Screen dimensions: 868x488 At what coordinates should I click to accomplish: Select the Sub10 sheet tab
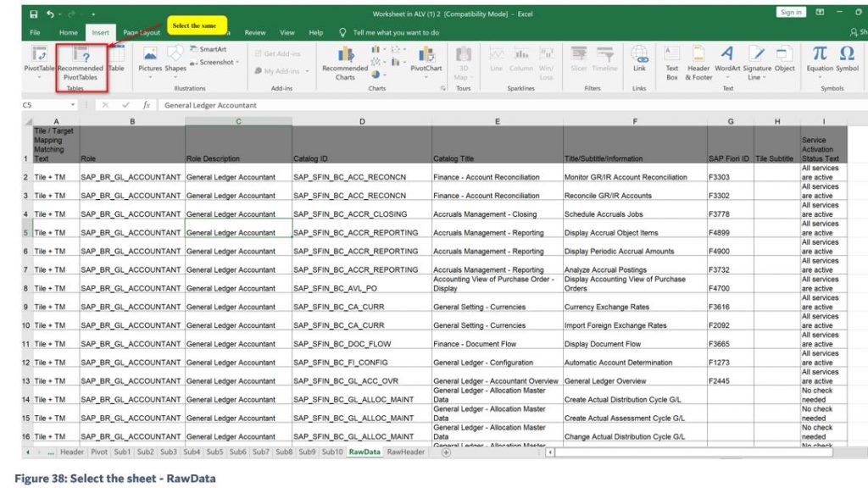click(332, 452)
